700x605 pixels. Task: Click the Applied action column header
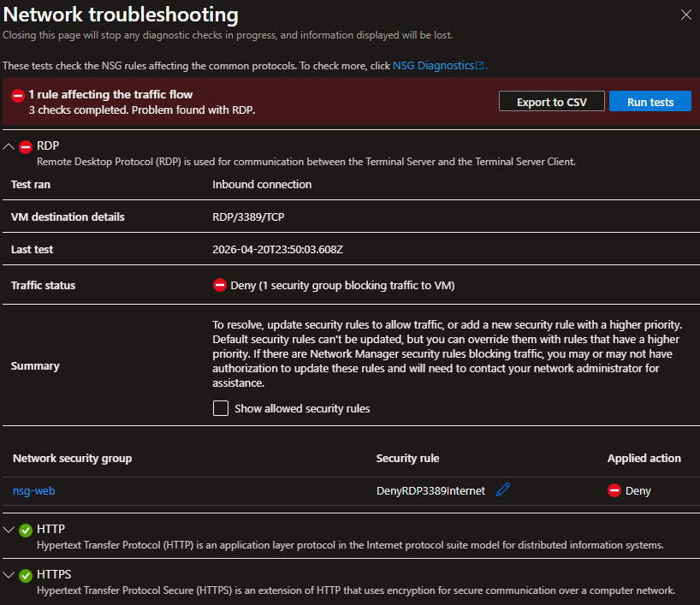coord(644,458)
